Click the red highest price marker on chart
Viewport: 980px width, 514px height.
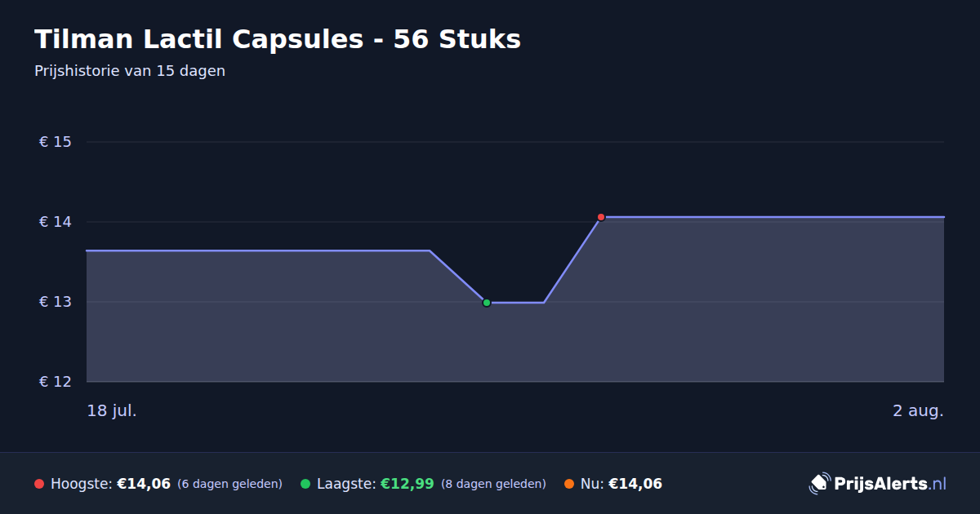click(601, 217)
